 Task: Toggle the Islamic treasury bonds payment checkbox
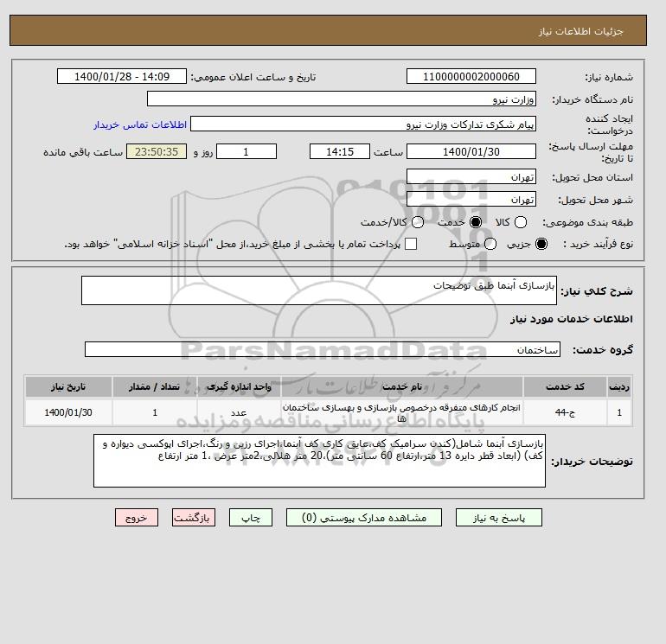click(x=411, y=244)
